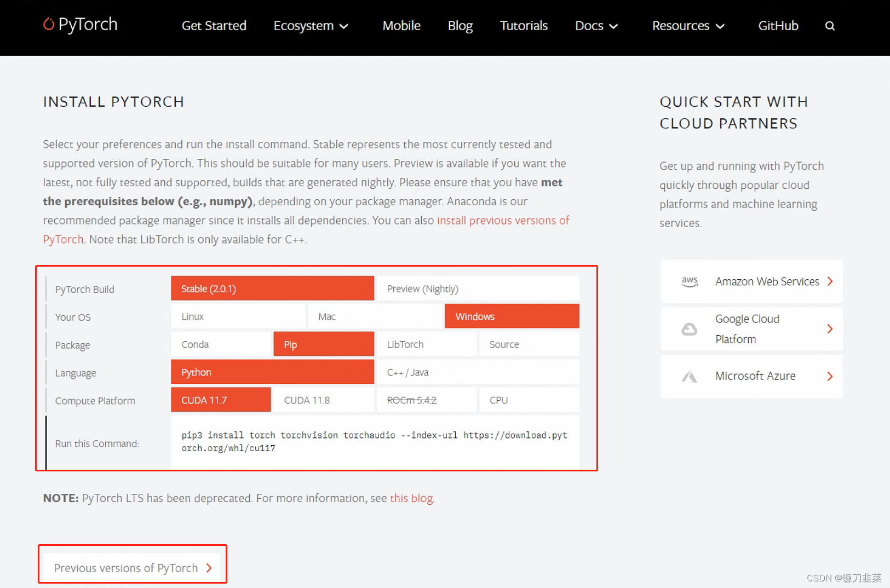Open the Google Cloud Platform card

[751, 329]
